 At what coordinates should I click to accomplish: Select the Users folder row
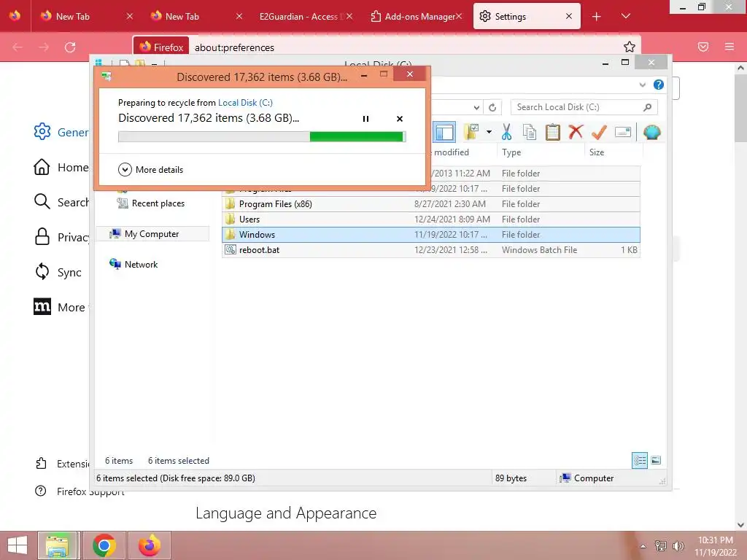click(x=430, y=219)
